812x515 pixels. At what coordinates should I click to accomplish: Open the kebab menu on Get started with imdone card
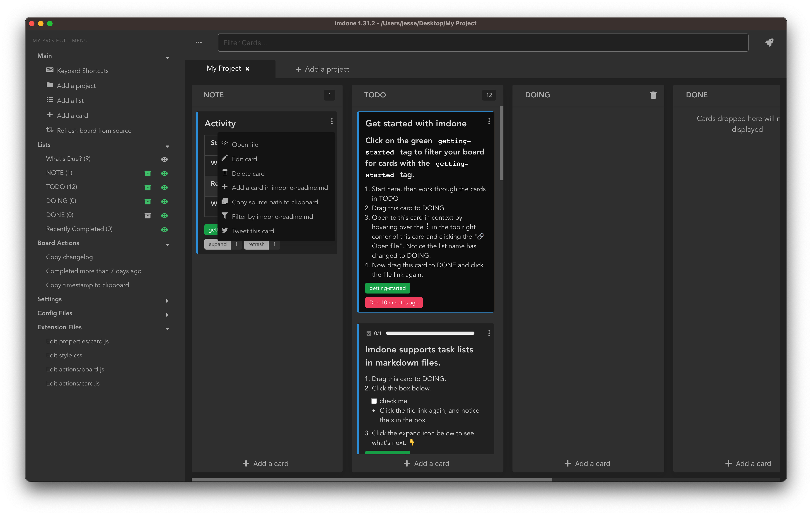pyautogui.click(x=489, y=121)
